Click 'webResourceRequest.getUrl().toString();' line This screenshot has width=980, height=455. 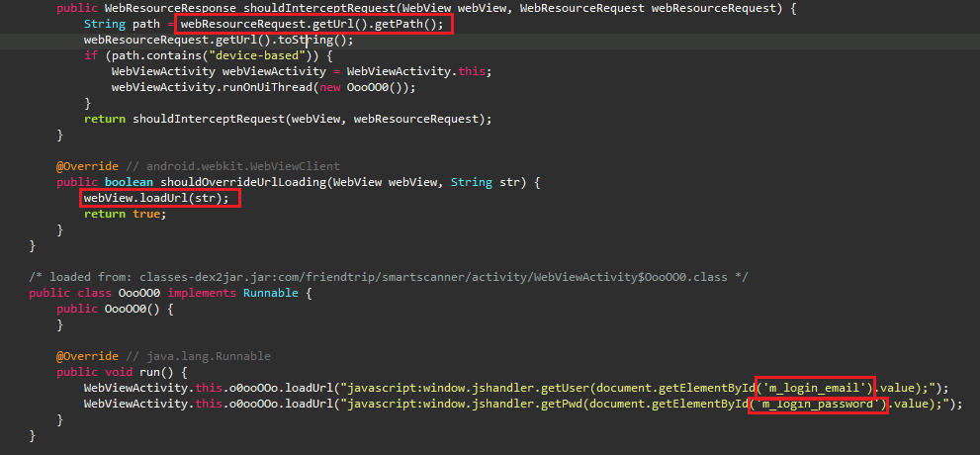pos(219,41)
